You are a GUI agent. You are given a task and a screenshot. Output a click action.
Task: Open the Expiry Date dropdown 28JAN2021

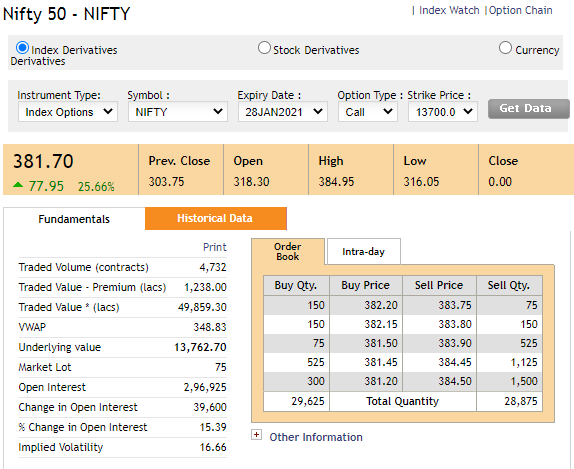pos(283,112)
